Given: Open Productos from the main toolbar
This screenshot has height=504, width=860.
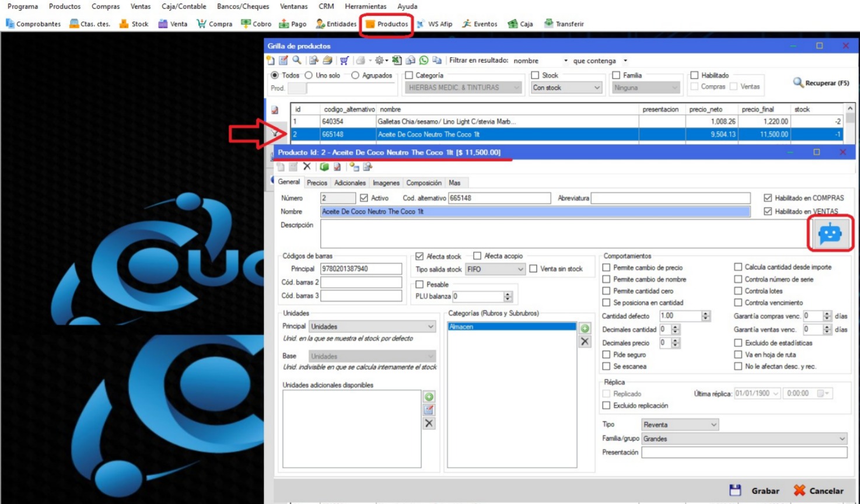Looking at the screenshot, I should click(x=387, y=24).
